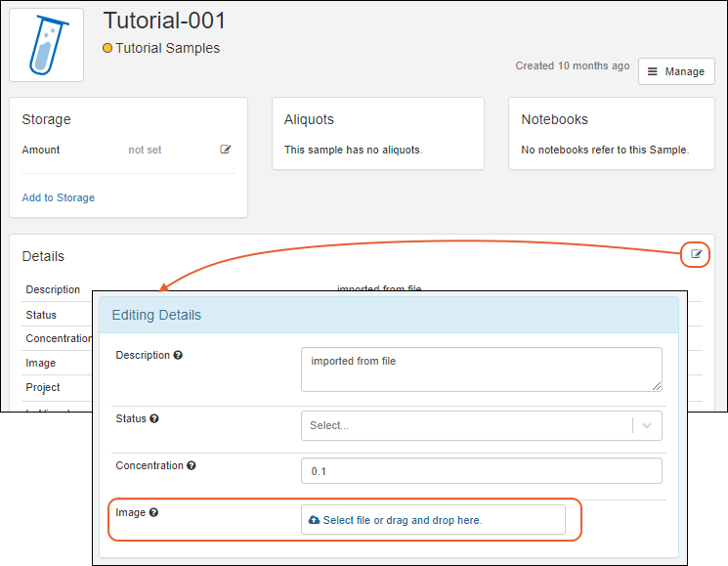The height and width of the screenshot is (566, 728).
Task: Click the Tutorial-001 sample title
Action: (164, 21)
